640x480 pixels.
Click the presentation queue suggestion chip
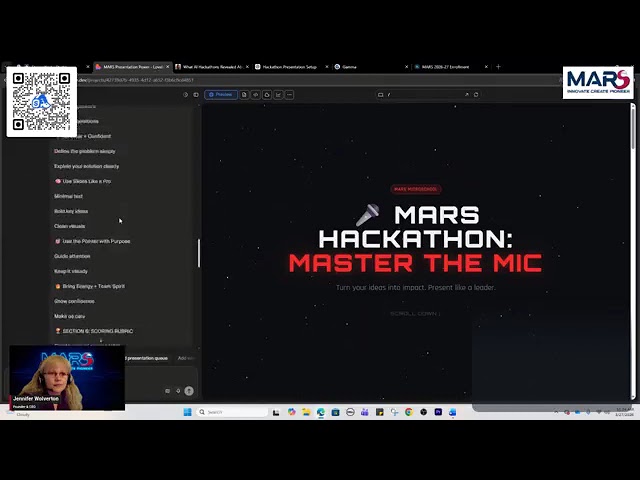(147, 358)
